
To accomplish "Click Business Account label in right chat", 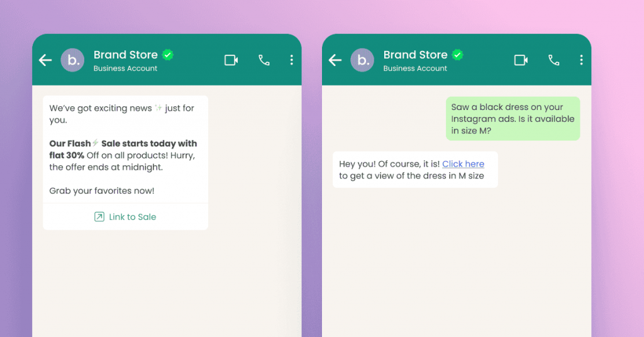I will pos(415,69).
